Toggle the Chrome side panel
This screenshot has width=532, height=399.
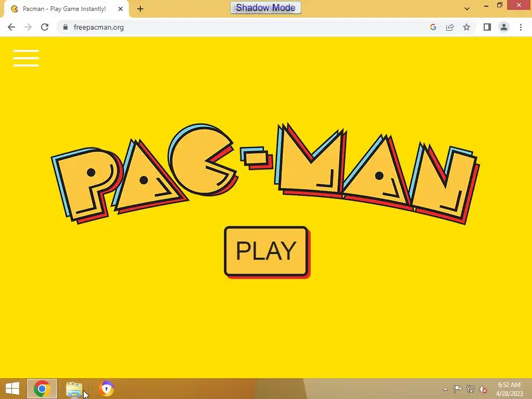pos(487,27)
